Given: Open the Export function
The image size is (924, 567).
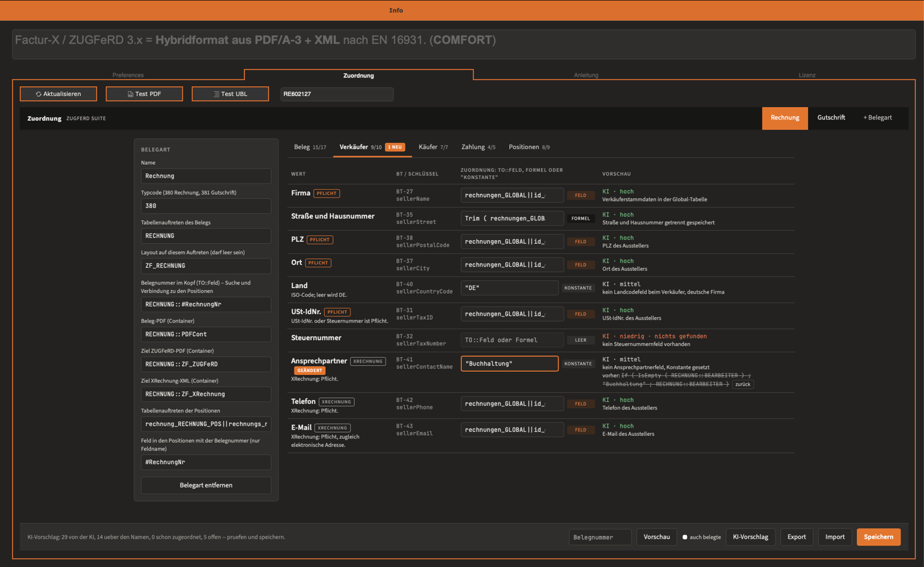Looking at the screenshot, I should (796, 537).
